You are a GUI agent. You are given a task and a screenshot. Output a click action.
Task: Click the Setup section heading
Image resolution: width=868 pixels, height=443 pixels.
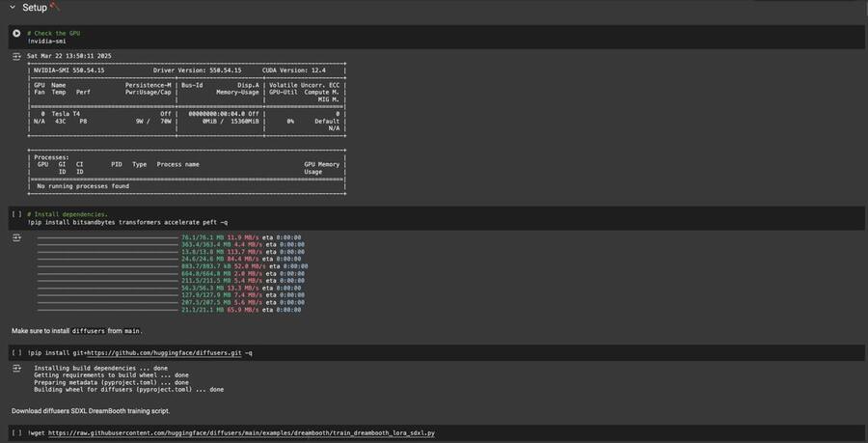click(x=35, y=7)
